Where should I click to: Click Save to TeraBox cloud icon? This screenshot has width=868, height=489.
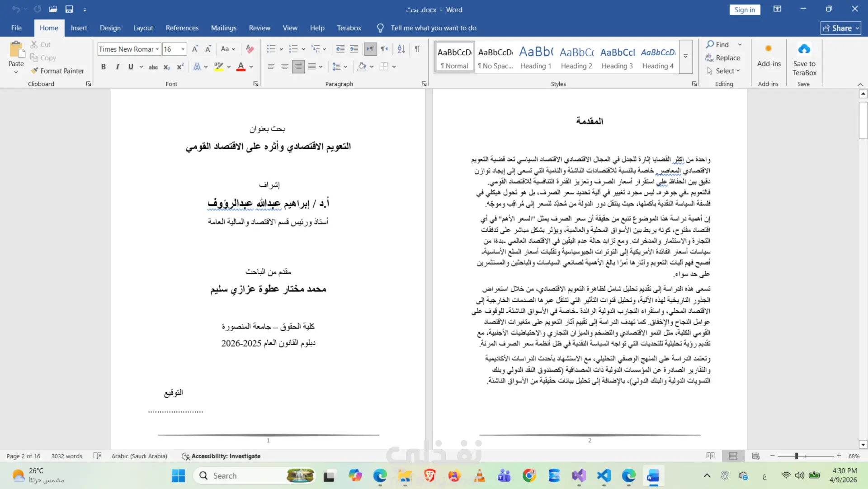pyautogui.click(x=804, y=59)
